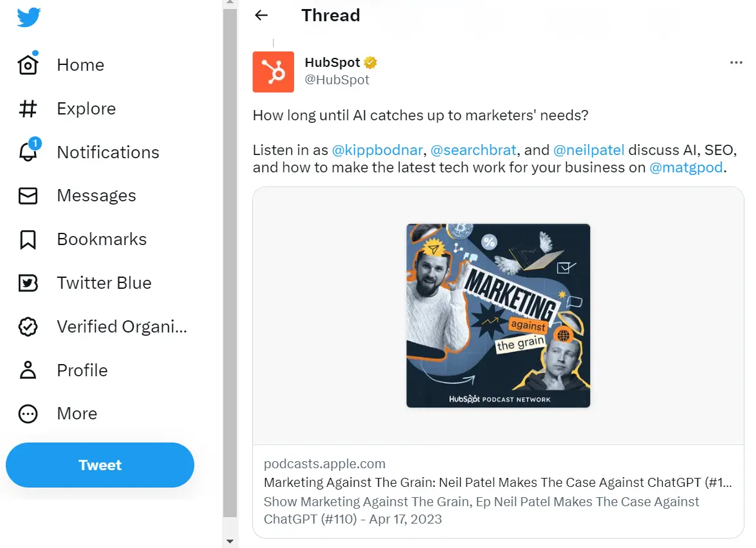Open the Notifications menu item

pyautogui.click(x=108, y=152)
